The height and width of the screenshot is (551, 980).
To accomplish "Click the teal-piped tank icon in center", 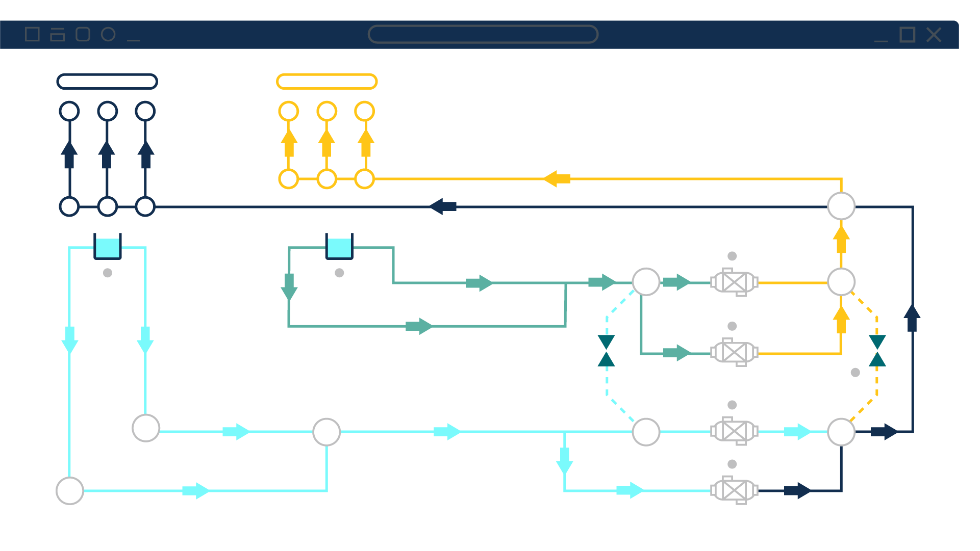I will [339, 247].
